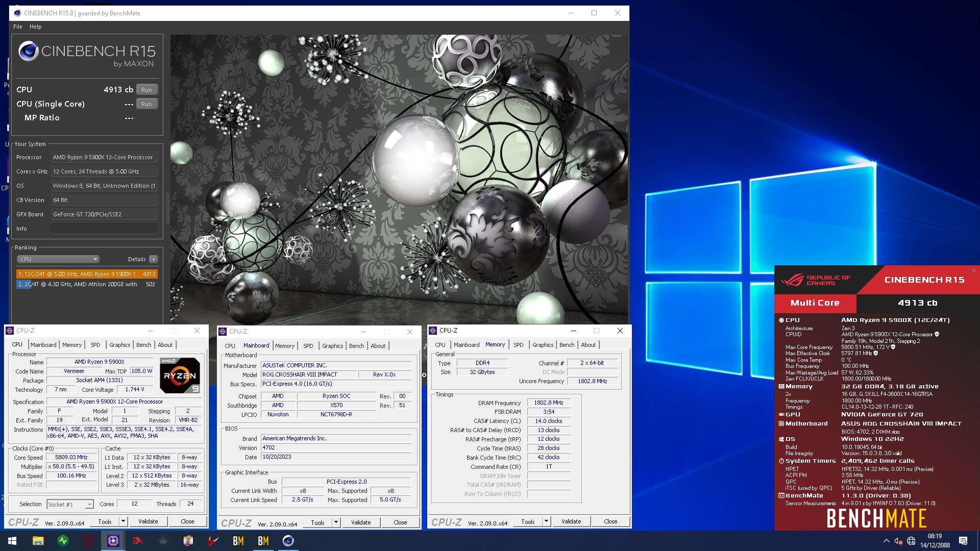Viewport: 980px width, 551px height.
Task: Click the left CPU-Z title bar icon
Action: pos(10,331)
